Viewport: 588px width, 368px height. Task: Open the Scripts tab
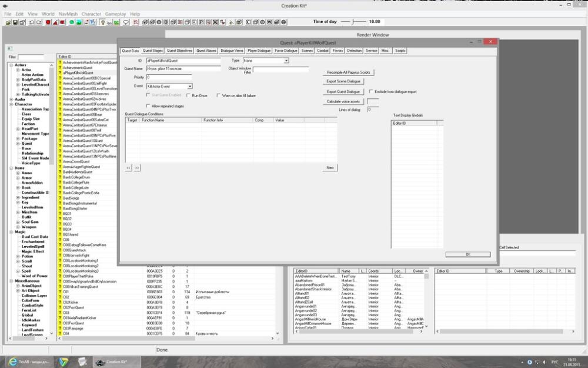[x=400, y=51]
